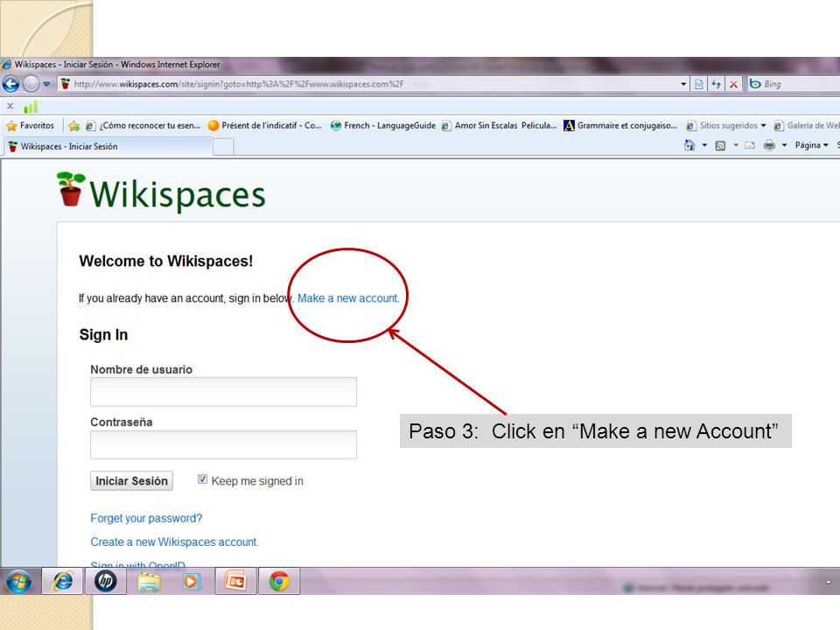Open a new tab with the blank tab button

pyautogui.click(x=223, y=146)
